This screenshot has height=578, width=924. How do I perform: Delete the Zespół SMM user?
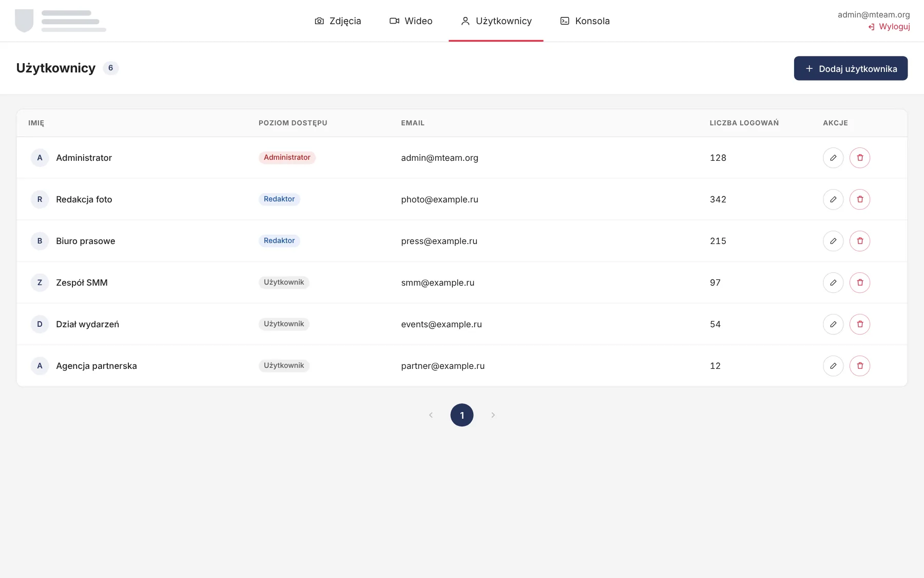[x=860, y=283]
